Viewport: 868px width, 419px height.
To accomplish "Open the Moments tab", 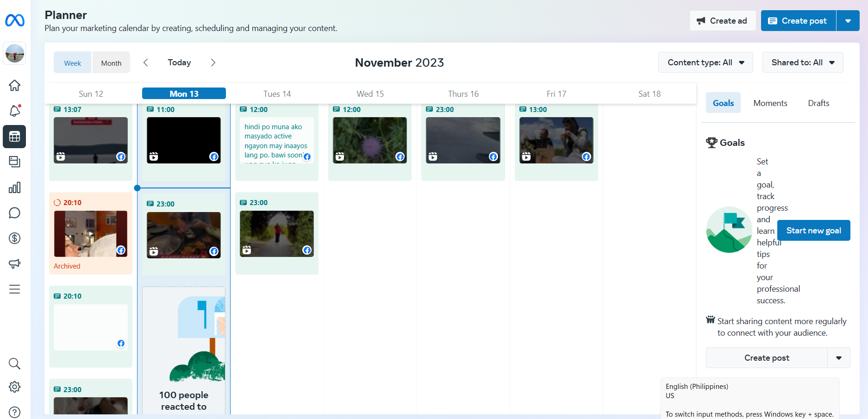I will [x=770, y=103].
